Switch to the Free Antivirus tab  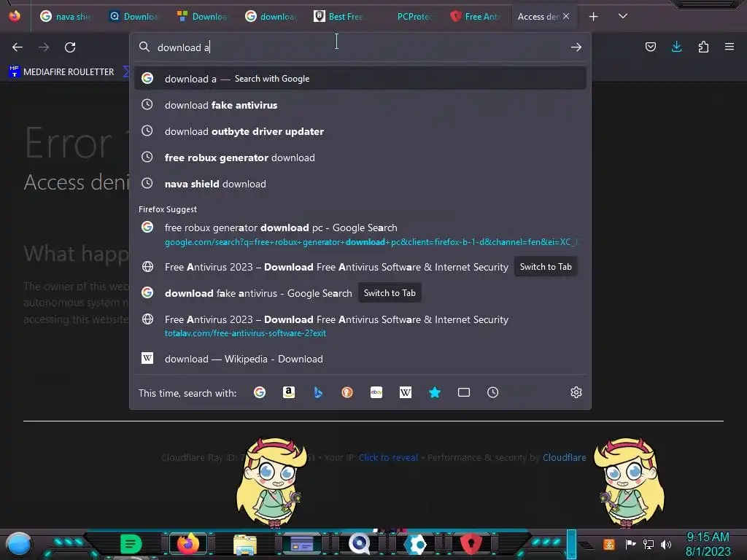click(476, 17)
